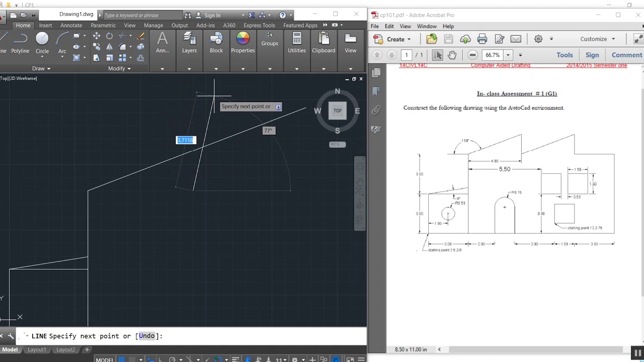Open the Edit menu in Acrobat
This screenshot has height=362, width=644.
point(389,26)
